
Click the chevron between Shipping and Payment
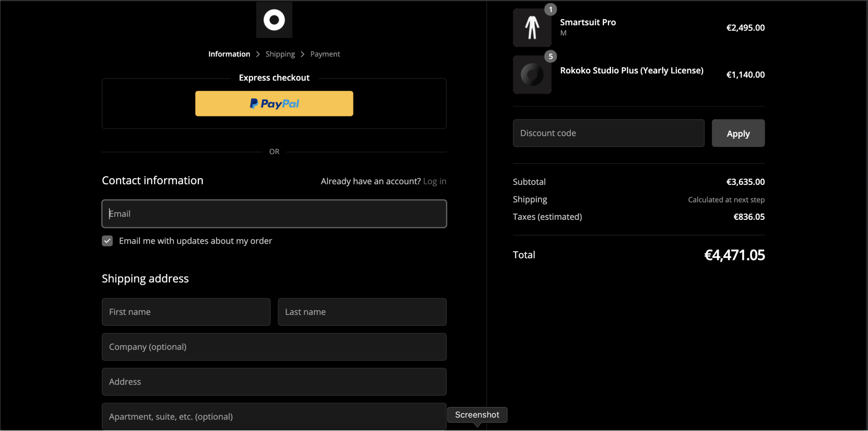click(303, 54)
